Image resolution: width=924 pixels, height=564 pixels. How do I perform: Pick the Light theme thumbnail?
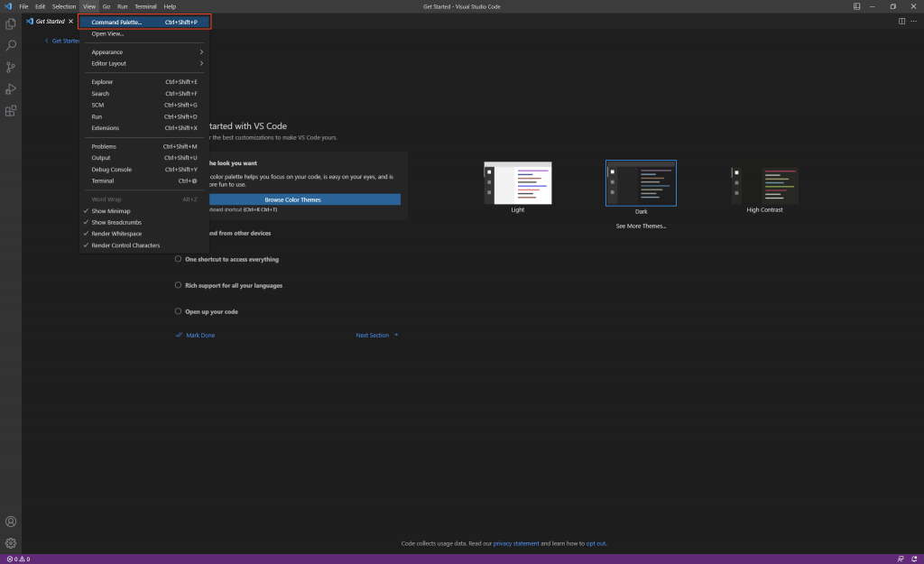(x=517, y=182)
